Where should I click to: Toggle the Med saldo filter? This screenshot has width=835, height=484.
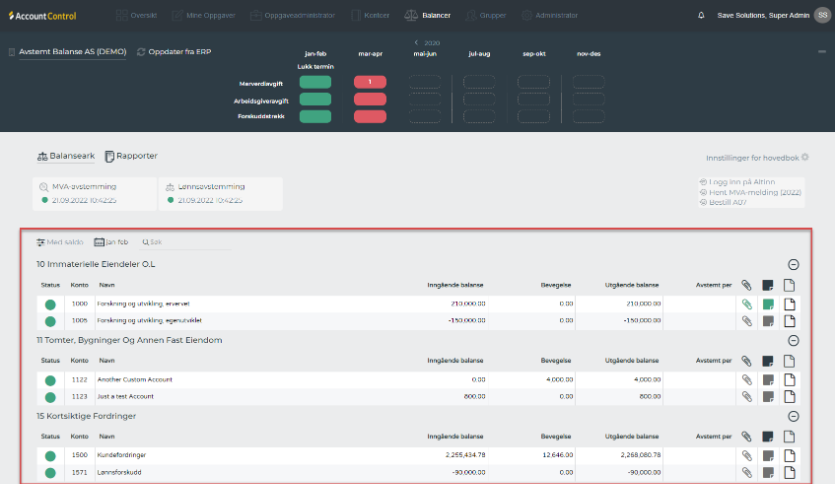[59, 242]
